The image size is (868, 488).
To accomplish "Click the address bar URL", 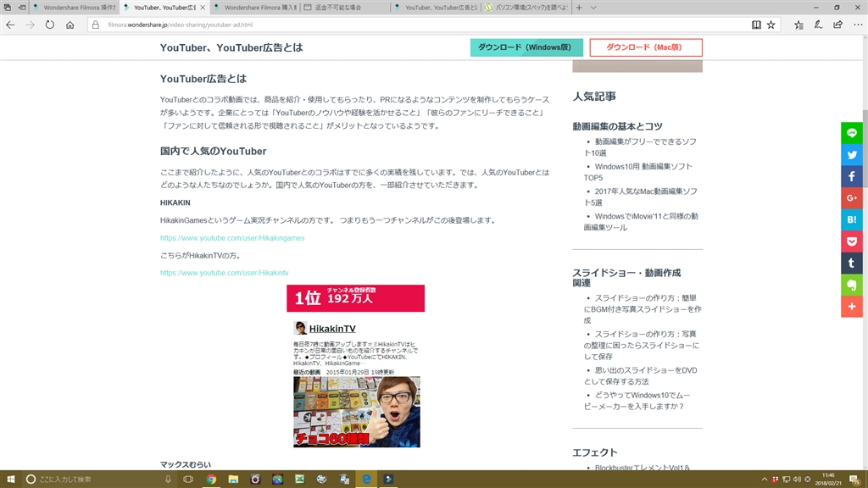I will coord(181,25).
